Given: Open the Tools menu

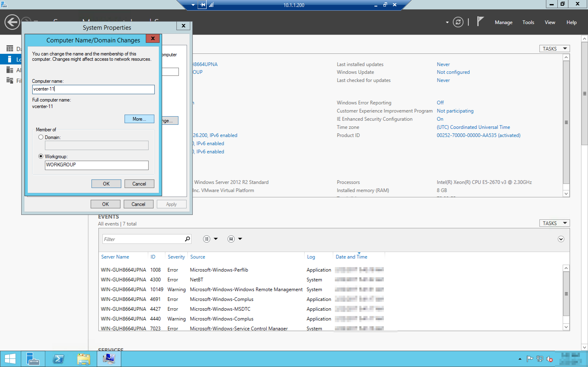Looking at the screenshot, I should [528, 22].
